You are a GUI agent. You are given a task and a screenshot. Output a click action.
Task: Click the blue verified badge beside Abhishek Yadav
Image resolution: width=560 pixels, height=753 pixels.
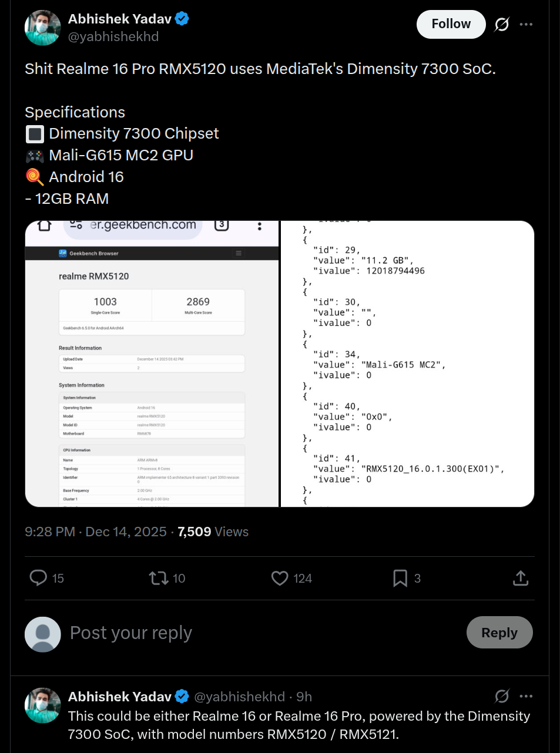[182, 18]
